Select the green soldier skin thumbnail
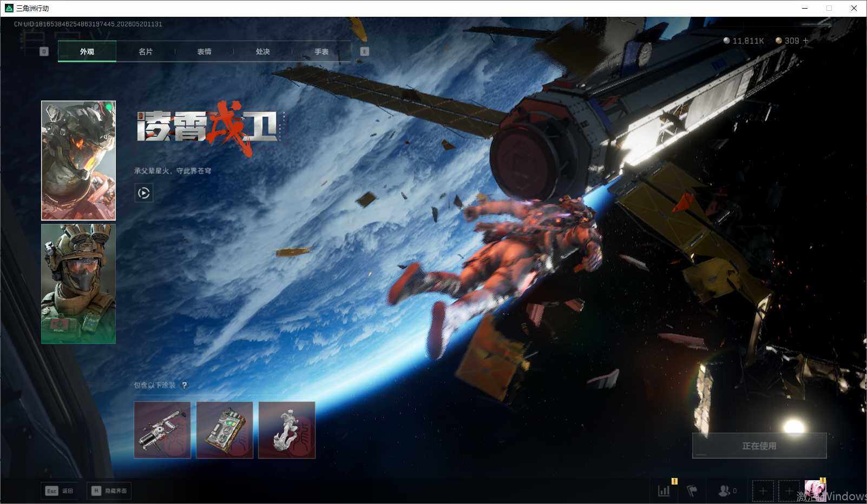This screenshot has height=504, width=867. click(78, 284)
